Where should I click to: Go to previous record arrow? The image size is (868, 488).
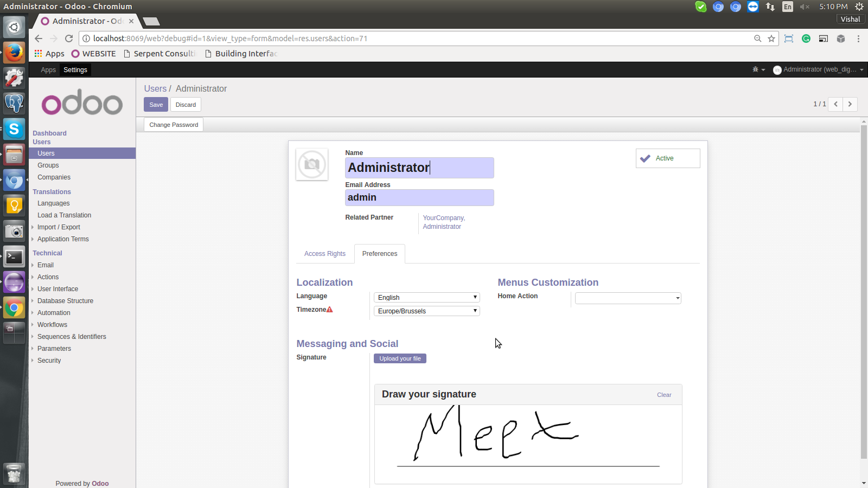pos(835,104)
